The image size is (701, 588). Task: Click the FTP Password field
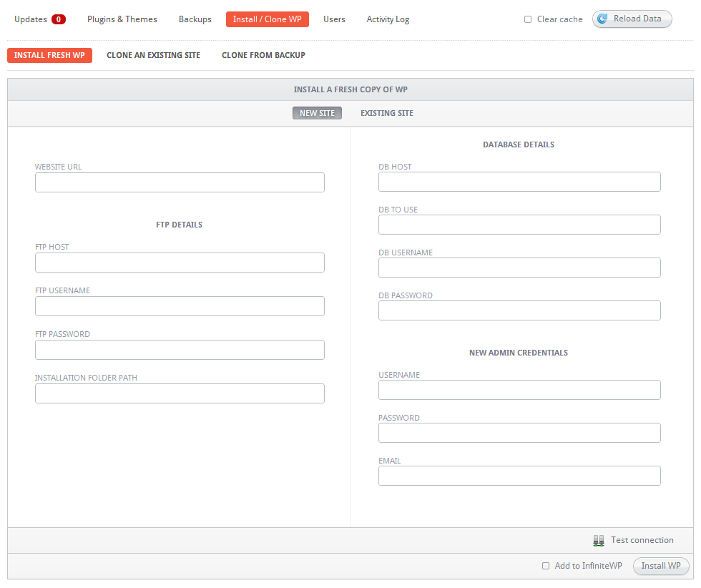(x=180, y=350)
